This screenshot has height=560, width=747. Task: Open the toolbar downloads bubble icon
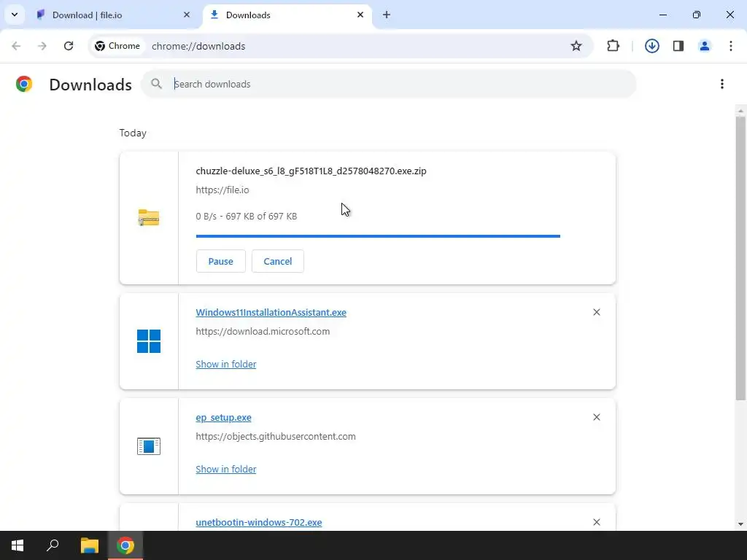point(651,46)
